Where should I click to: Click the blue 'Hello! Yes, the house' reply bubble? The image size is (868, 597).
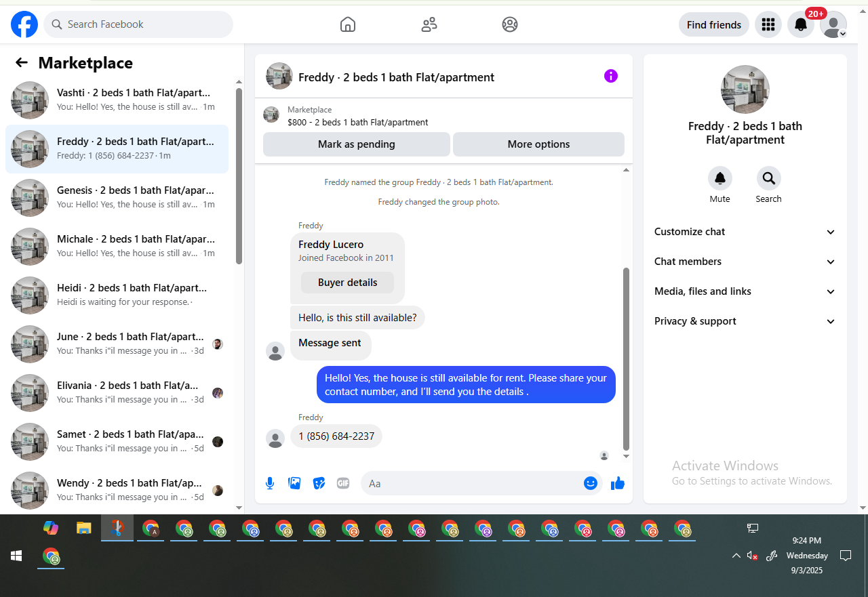(x=466, y=385)
